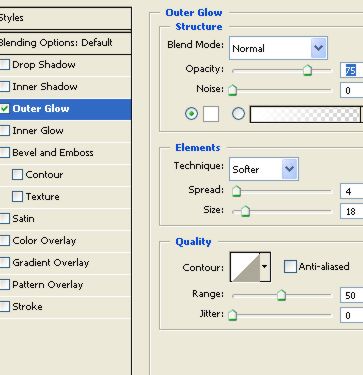The height and width of the screenshot is (375, 363).
Task: Check the Texture sub-option checkbox
Action: [x=17, y=196]
